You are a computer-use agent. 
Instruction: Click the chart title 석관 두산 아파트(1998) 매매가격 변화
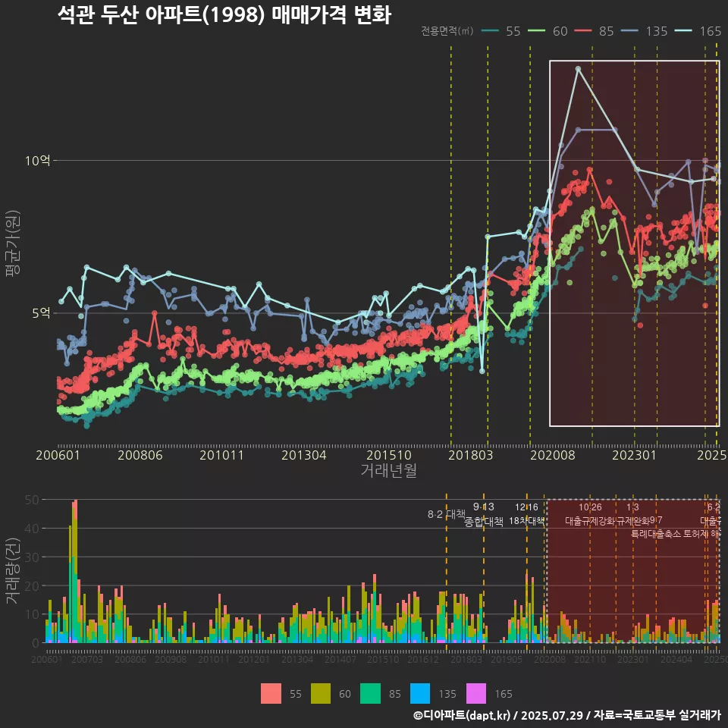pyautogui.click(x=224, y=15)
